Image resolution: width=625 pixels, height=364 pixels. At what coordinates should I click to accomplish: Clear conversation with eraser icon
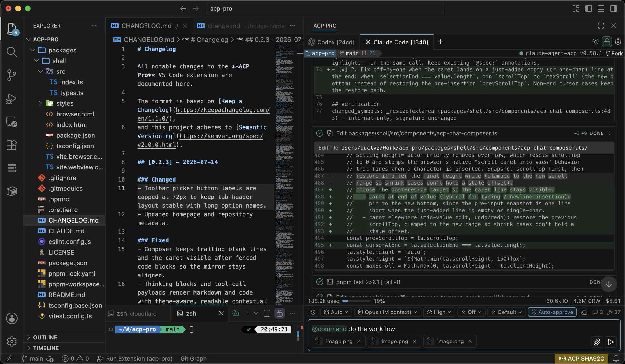tap(584, 312)
